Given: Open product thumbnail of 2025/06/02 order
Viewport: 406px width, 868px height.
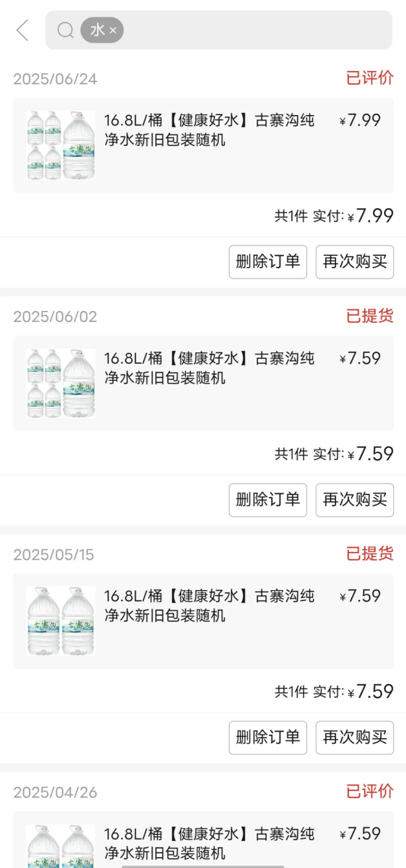Looking at the screenshot, I should tap(61, 383).
